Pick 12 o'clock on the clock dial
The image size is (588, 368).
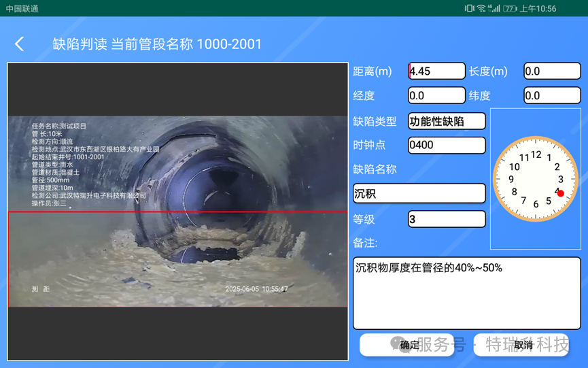[536, 154]
